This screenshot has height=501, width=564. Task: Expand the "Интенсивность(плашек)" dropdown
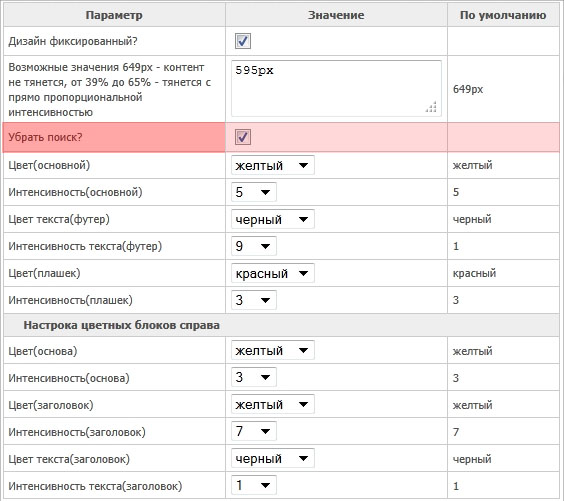254,300
